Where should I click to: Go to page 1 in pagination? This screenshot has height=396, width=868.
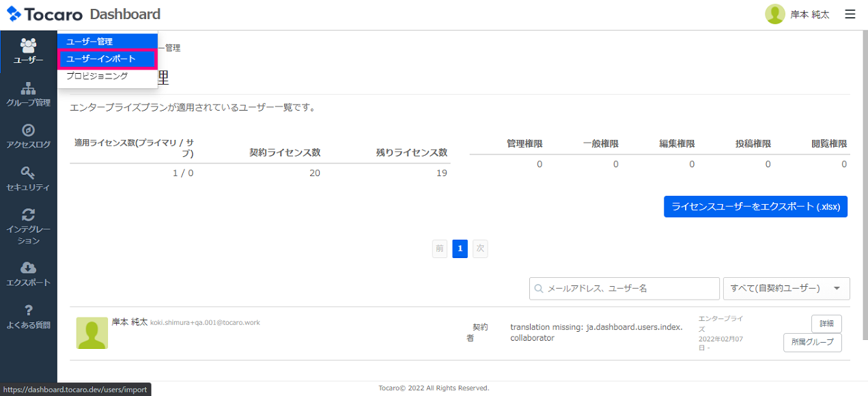tap(460, 249)
